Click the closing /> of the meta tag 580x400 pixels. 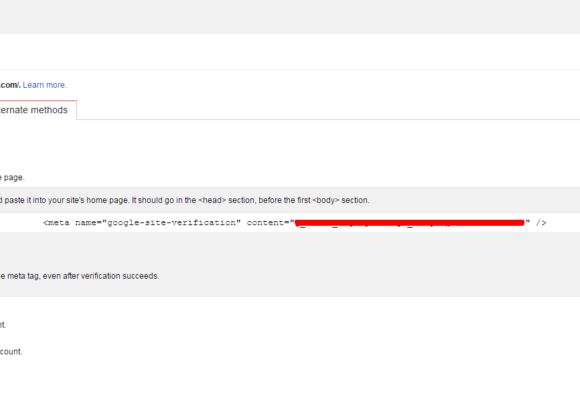pyautogui.click(x=541, y=223)
